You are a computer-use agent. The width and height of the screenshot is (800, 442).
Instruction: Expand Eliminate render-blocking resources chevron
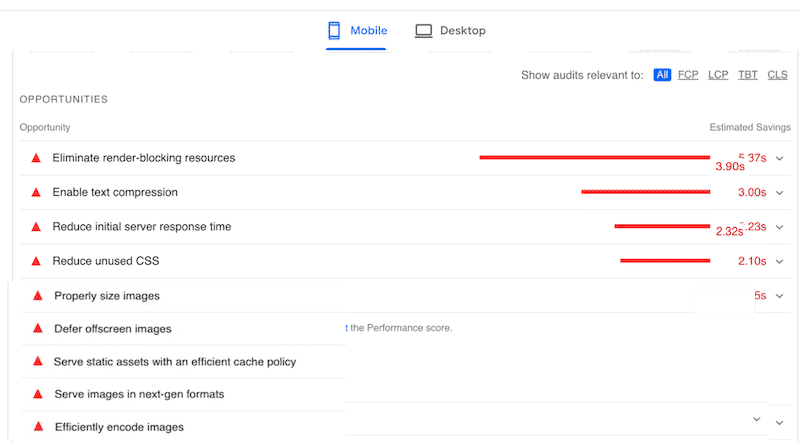pyautogui.click(x=780, y=158)
